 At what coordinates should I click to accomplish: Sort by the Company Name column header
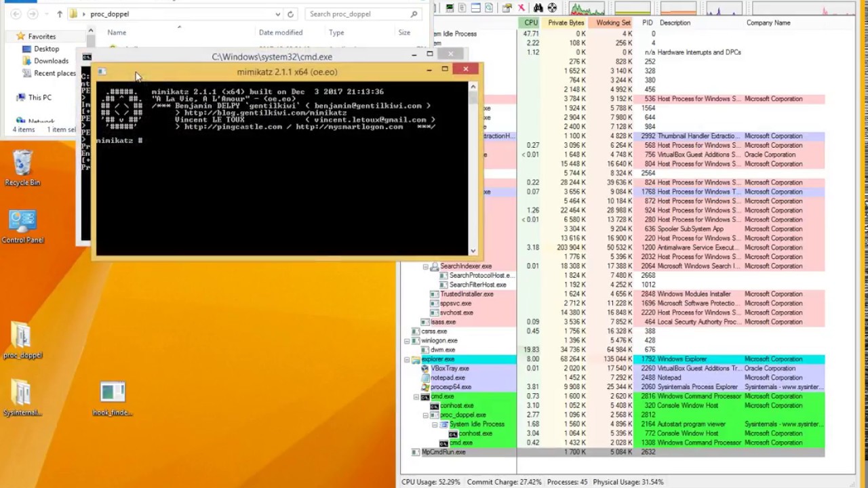[x=784, y=22]
